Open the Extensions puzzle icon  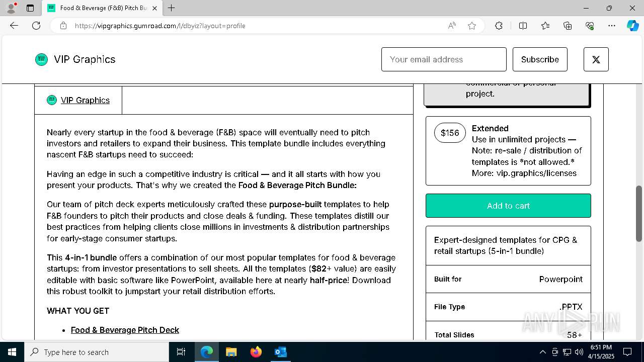(x=499, y=26)
